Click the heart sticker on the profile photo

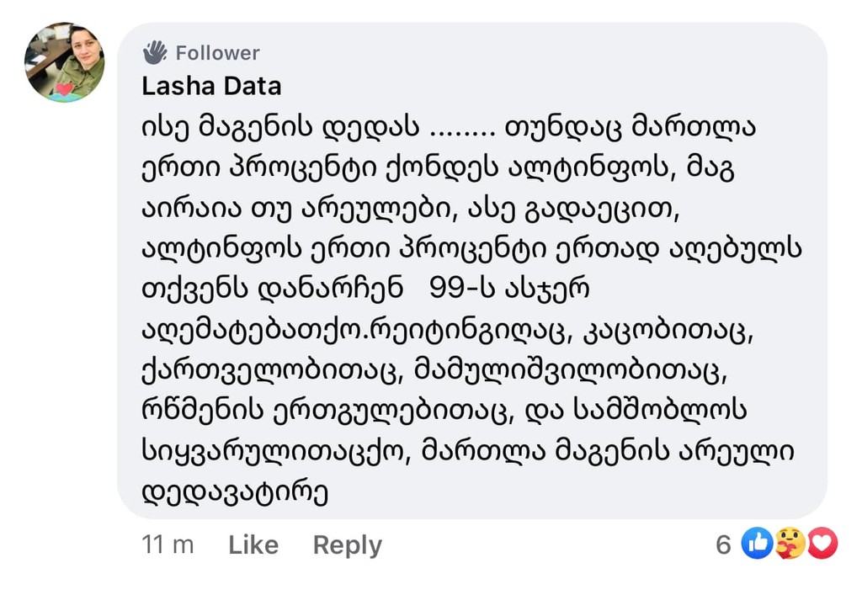[x=64, y=89]
